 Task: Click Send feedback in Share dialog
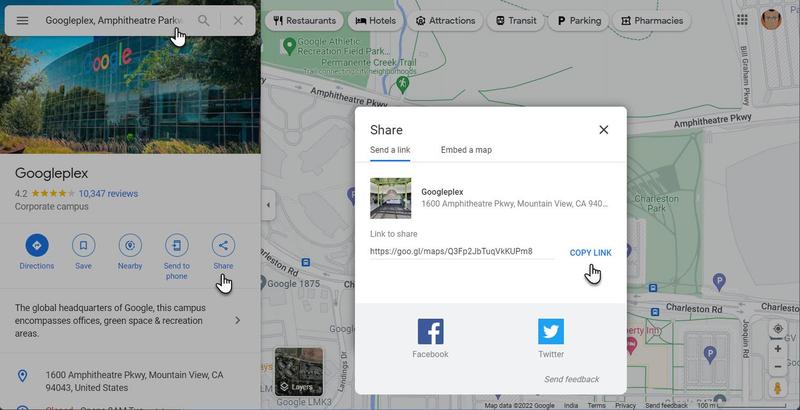pos(571,379)
